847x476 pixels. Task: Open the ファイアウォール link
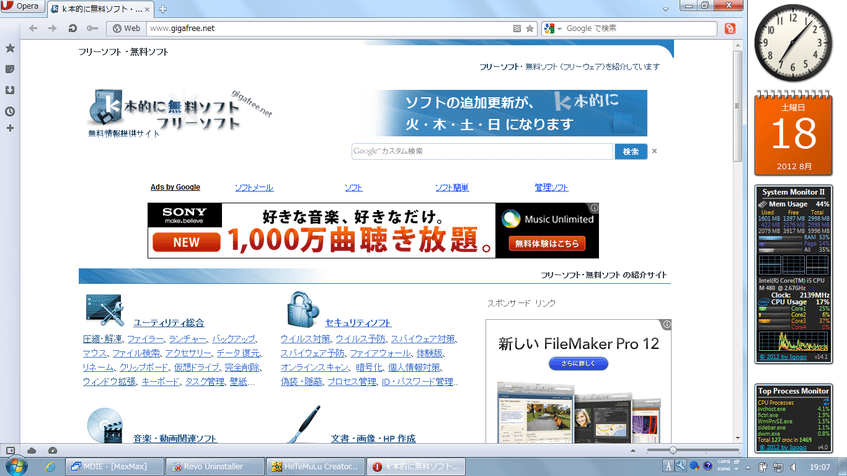point(380,353)
